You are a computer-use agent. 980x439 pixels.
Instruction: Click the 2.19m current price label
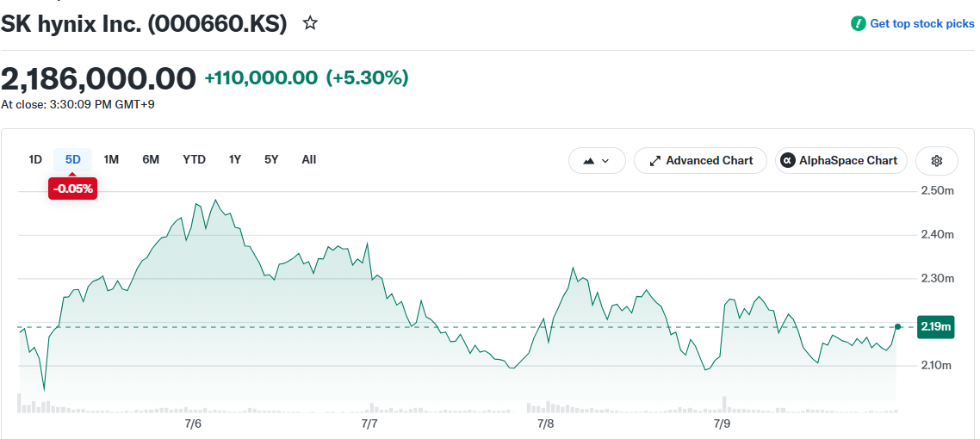(935, 326)
